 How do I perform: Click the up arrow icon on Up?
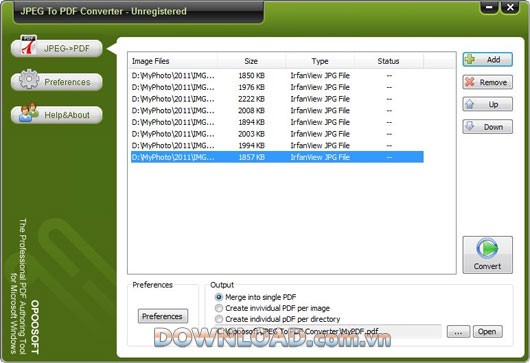pos(470,104)
